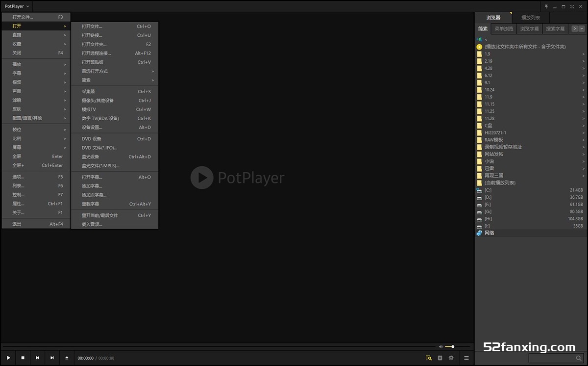Expand the arrow on folder 6.12
The width and height of the screenshot is (588, 366).
point(584,76)
